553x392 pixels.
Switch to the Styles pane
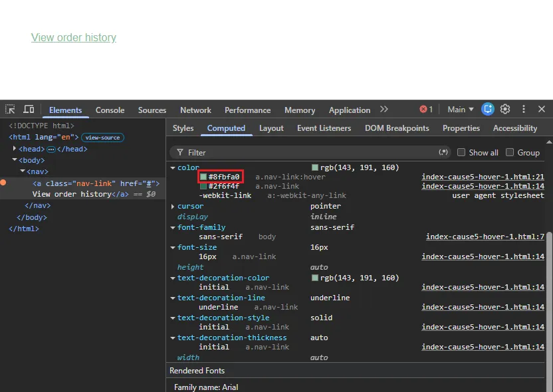(x=183, y=128)
